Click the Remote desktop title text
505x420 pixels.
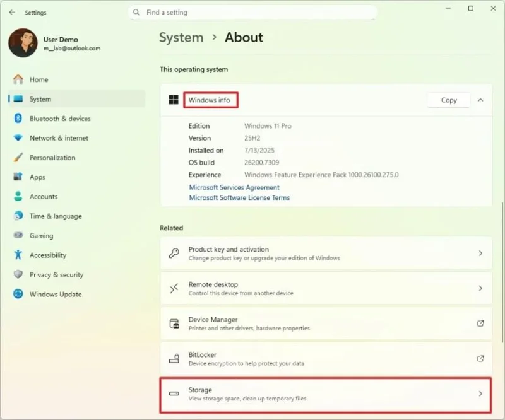213,284
